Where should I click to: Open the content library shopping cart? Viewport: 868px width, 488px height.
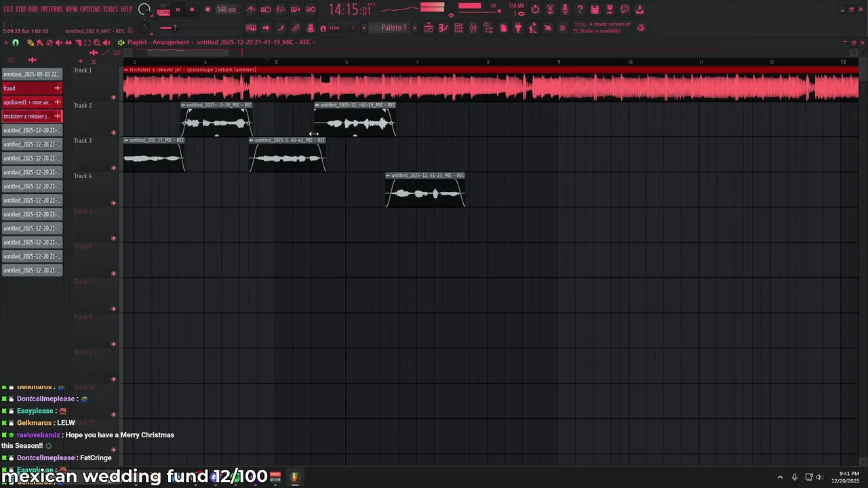pos(562,28)
